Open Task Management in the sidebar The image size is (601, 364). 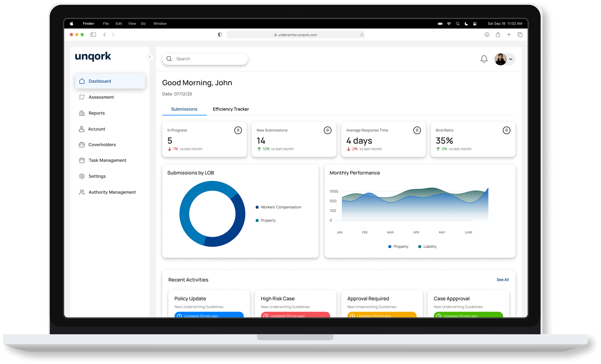(107, 160)
